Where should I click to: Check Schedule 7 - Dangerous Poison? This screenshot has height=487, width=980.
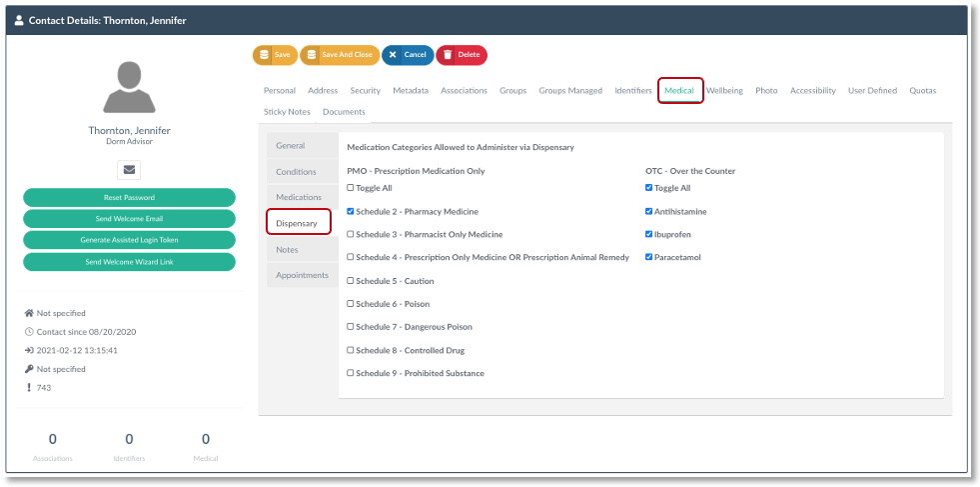pos(351,327)
